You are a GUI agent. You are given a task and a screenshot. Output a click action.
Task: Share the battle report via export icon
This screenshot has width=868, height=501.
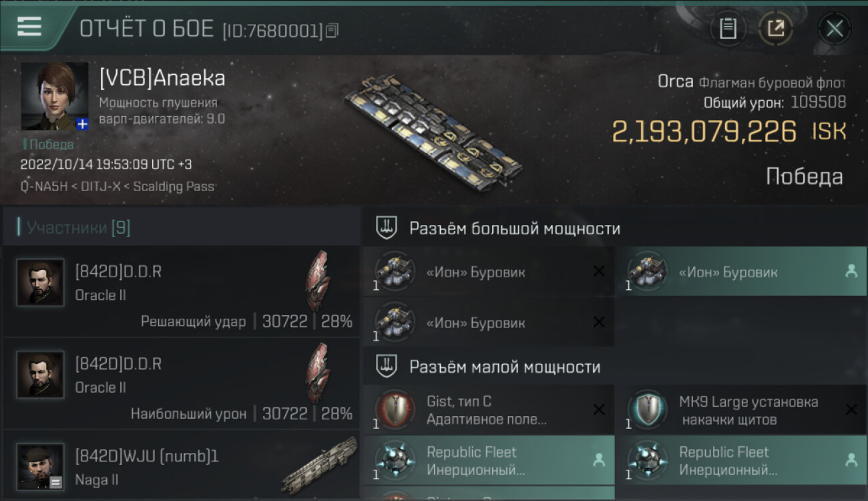pyautogui.click(x=775, y=29)
